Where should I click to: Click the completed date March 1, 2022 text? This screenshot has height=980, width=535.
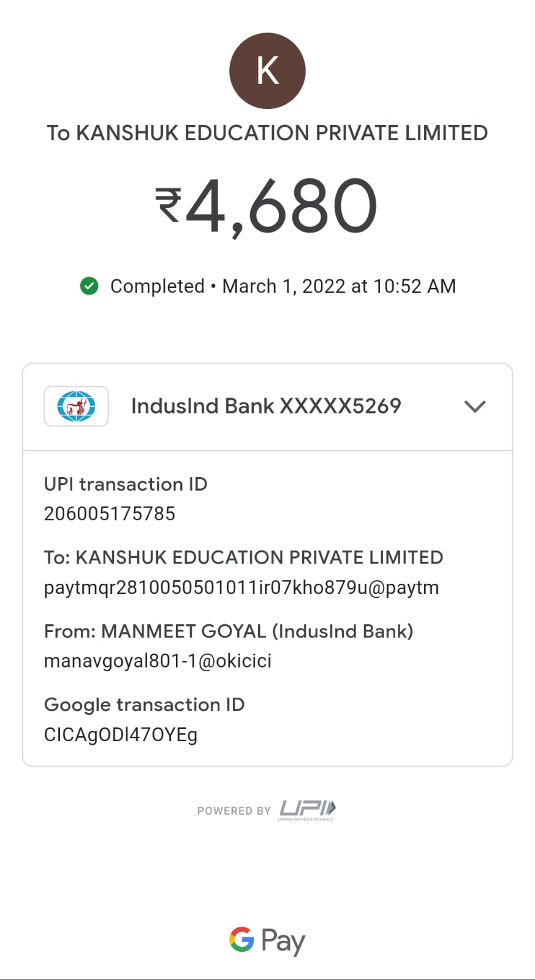coord(338,286)
